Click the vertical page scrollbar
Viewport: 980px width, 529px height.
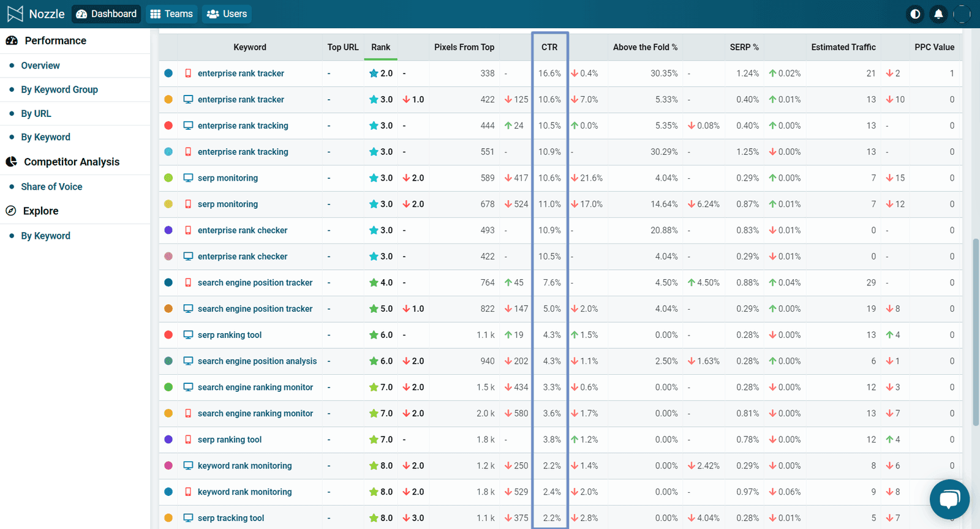[x=975, y=332]
